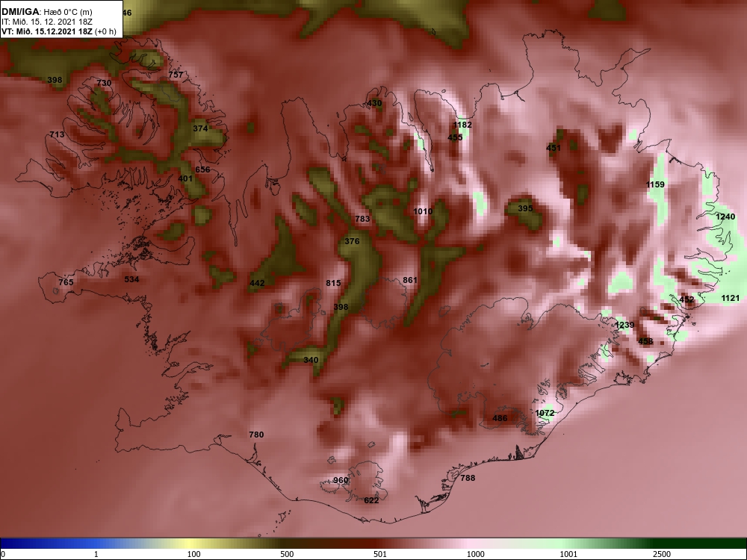Select the 534 value label

coord(131,279)
